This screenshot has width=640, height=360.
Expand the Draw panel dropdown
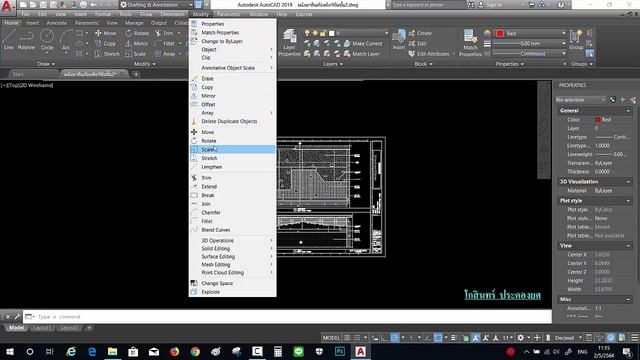pos(46,64)
